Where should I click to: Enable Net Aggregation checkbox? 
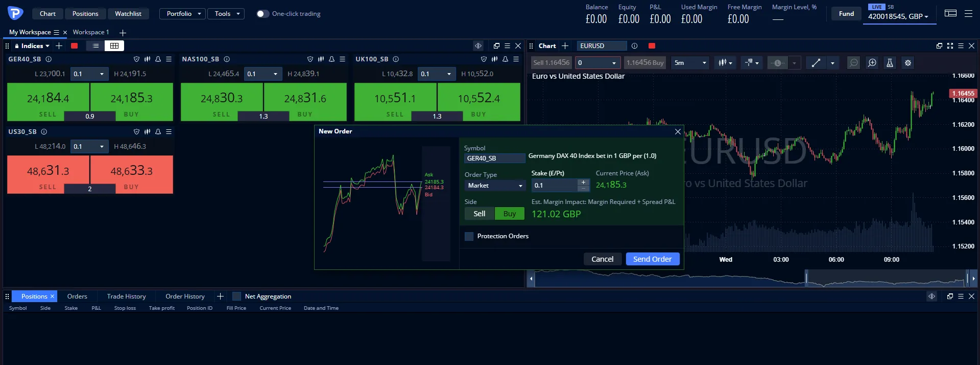(236, 296)
